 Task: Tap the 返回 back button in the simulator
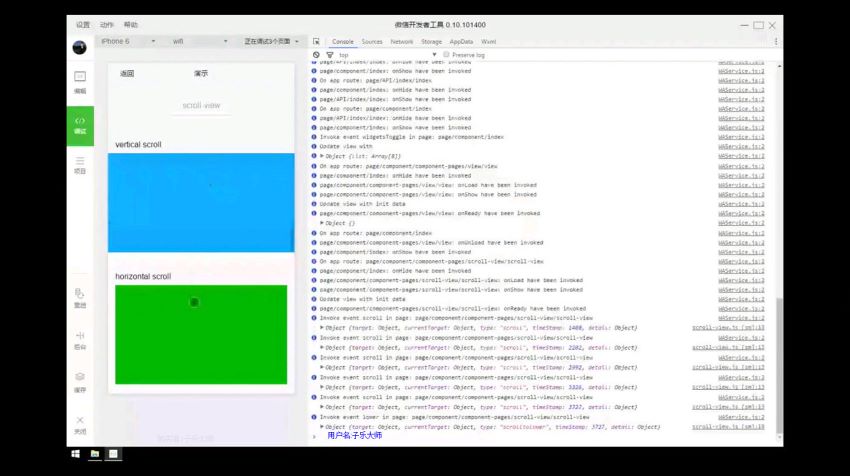pos(127,74)
